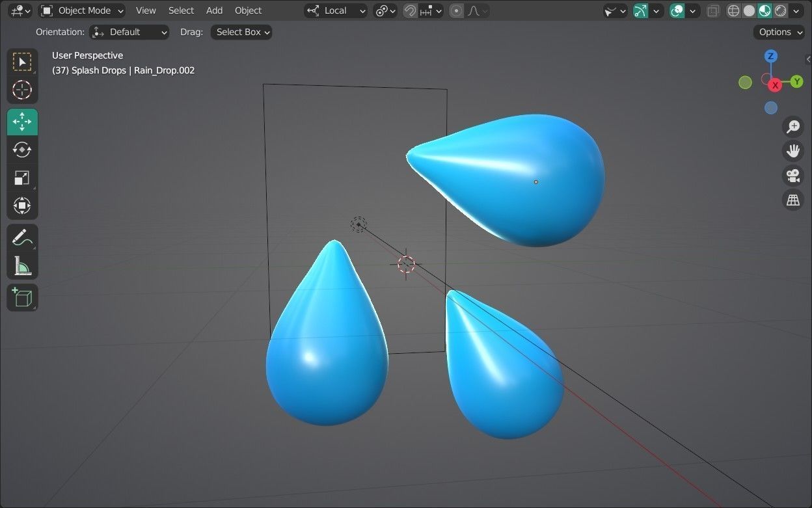Click the negative Z blue gizmo circle
Screen dimensions: 812x508
(771, 108)
